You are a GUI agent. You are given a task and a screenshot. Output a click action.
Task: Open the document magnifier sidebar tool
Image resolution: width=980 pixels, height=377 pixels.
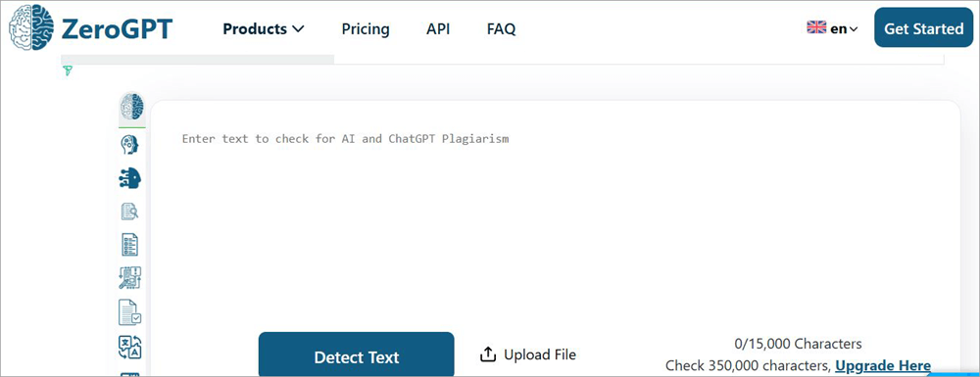pos(130,212)
